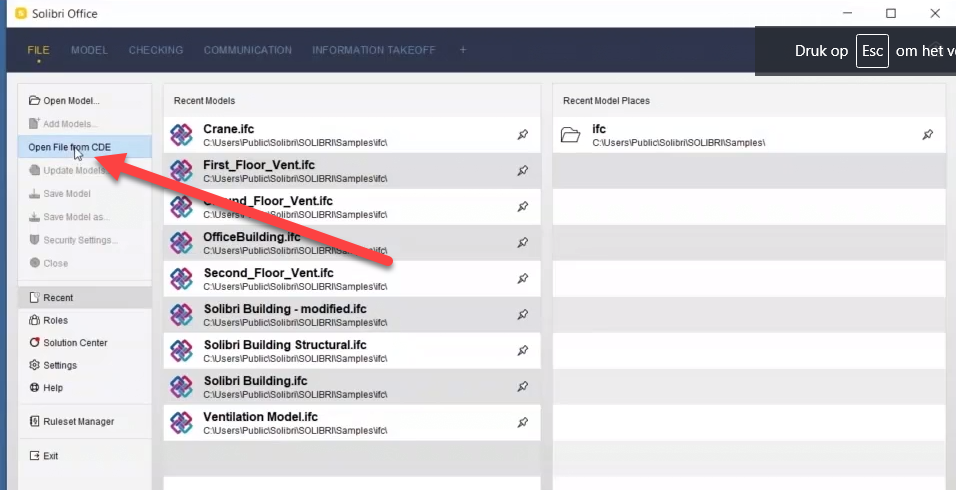Click the Exit door icon
Image resolution: width=956 pixels, height=490 pixels.
(x=34, y=456)
